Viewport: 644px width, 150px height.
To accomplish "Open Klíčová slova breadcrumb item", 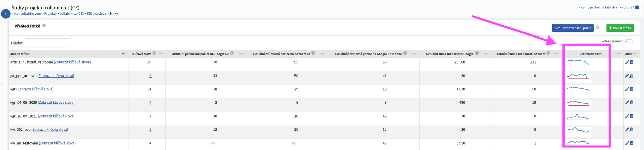I will click(x=96, y=14).
